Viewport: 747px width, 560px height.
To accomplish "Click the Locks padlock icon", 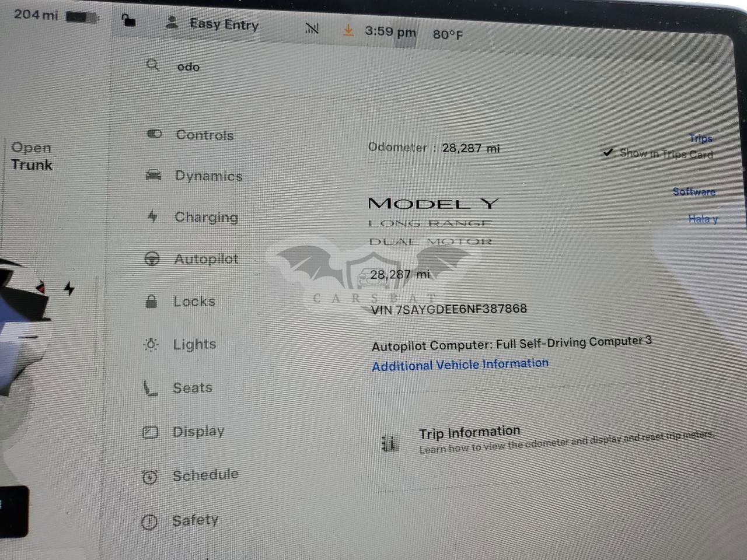I will [x=151, y=301].
